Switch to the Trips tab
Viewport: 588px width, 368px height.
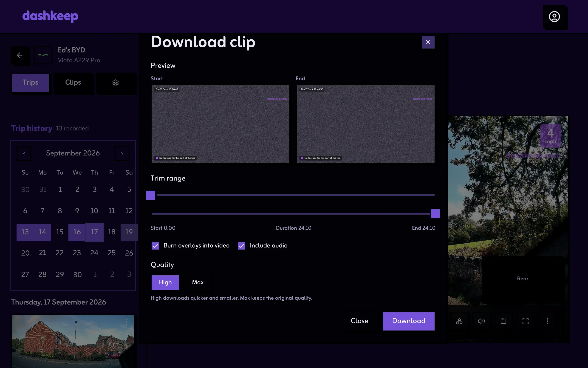(x=30, y=83)
